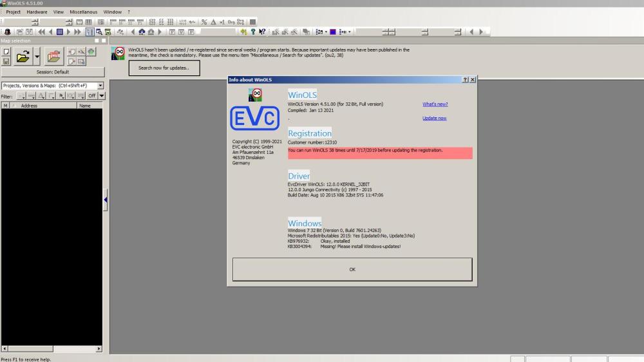Open the Project menu

pos(13,12)
